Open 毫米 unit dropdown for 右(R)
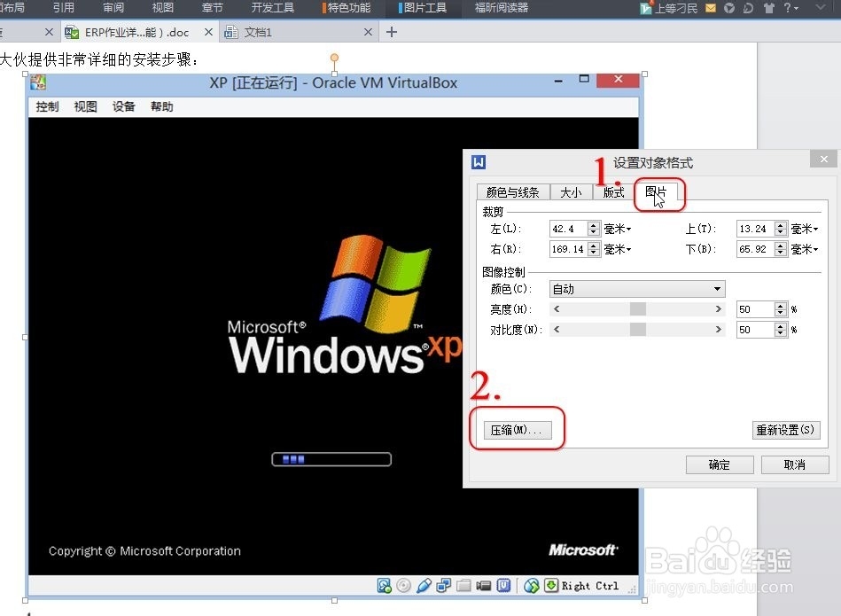Screen dimensions: 841x616 point(618,250)
